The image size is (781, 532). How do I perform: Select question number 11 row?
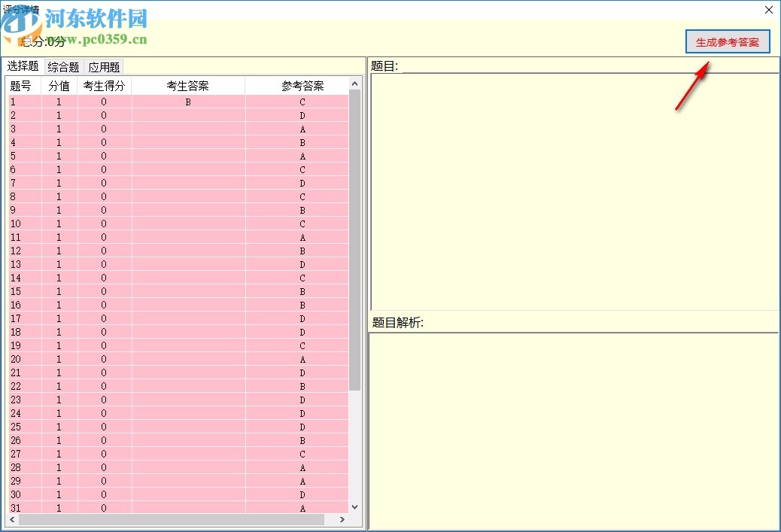(16, 237)
